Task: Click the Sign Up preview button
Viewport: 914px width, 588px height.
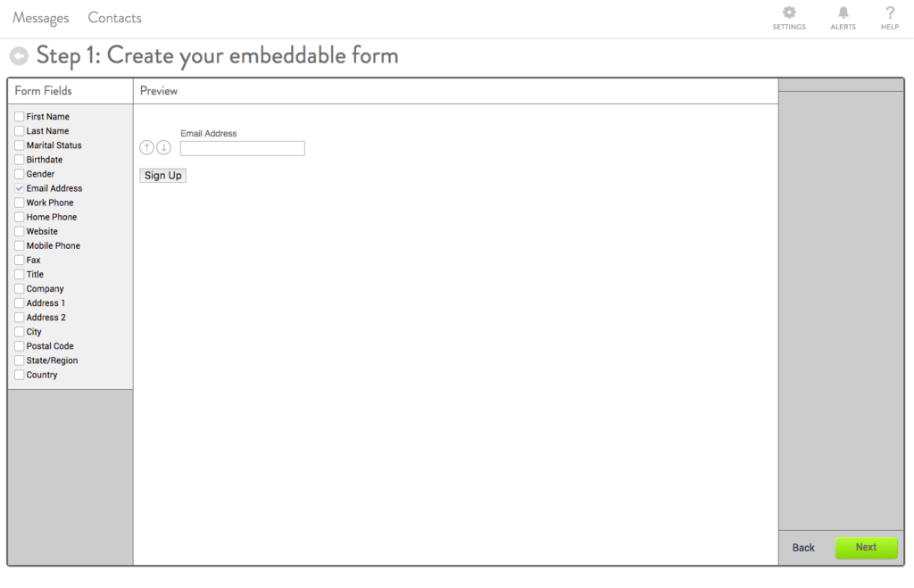Action: click(x=162, y=175)
